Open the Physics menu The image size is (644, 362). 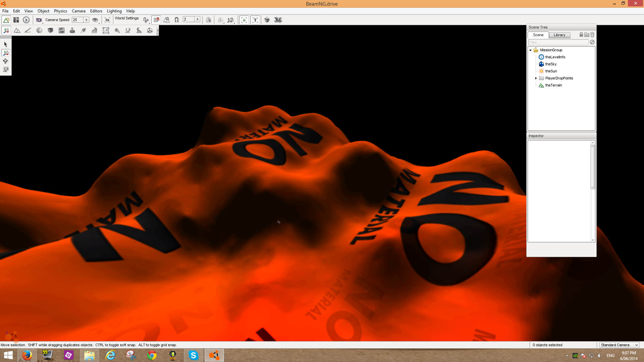tap(60, 11)
